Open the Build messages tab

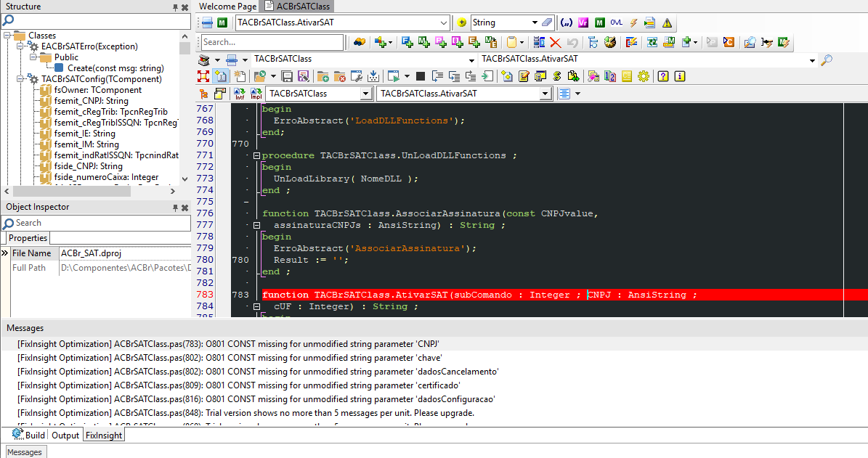(29, 435)
